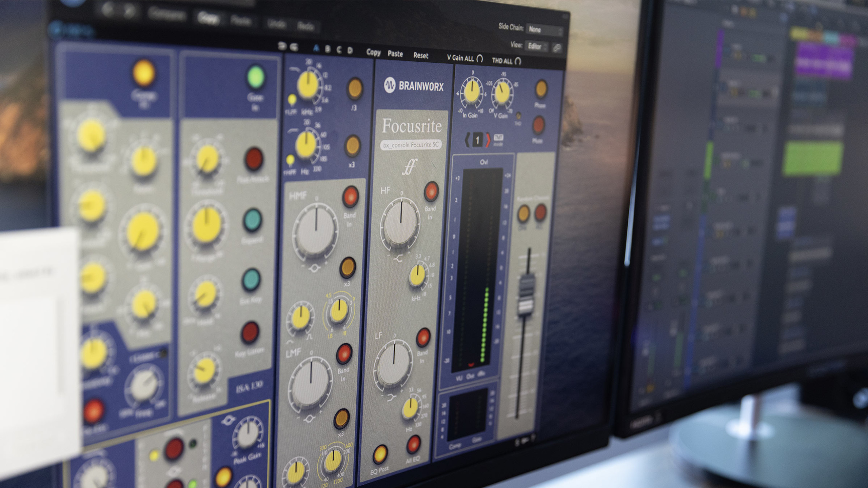
Task: Click the THD ALL knob icon
Action: tap(518, 61)
